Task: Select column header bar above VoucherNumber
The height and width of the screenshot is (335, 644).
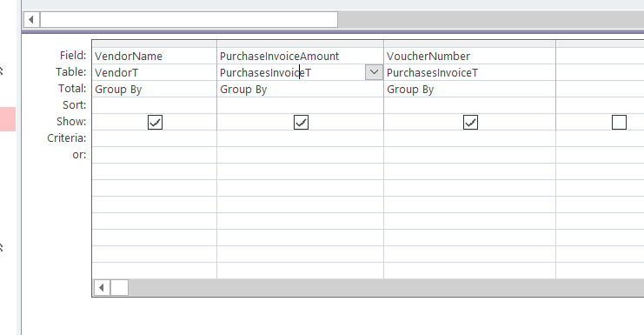Action: (x=469, y=44)
